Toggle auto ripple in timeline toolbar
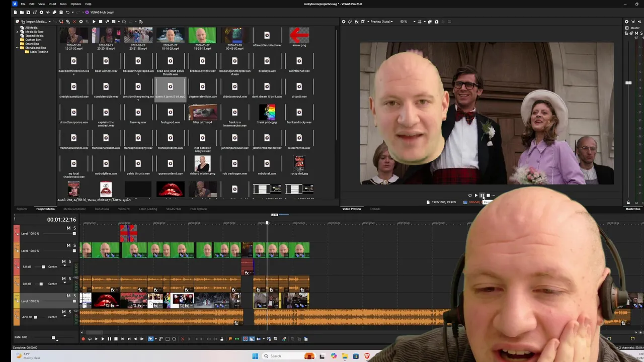 pos(258,339)
